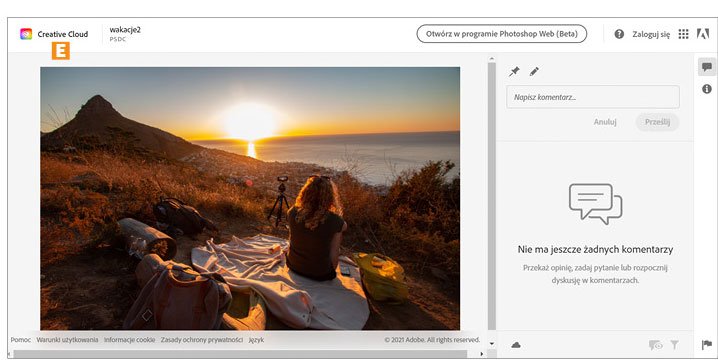Click the vertical scrollbar down arrow
The image size is (718, 360).
pyautogui.click(x=491, y=343)
